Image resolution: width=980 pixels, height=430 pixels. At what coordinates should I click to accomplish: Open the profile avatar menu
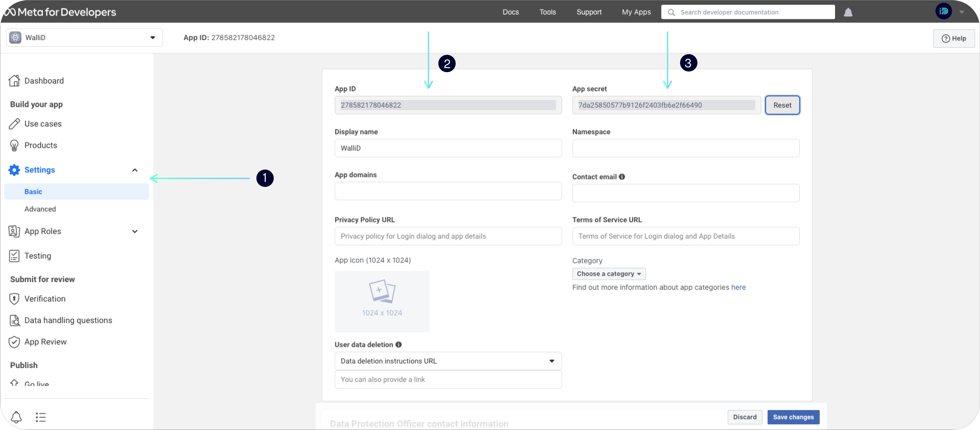[943, 11]
